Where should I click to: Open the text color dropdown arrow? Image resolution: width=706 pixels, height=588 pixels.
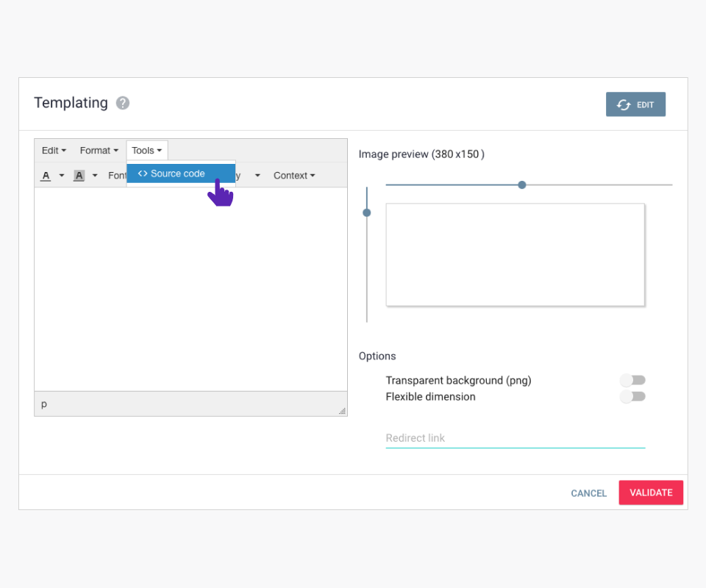[62, 176]
